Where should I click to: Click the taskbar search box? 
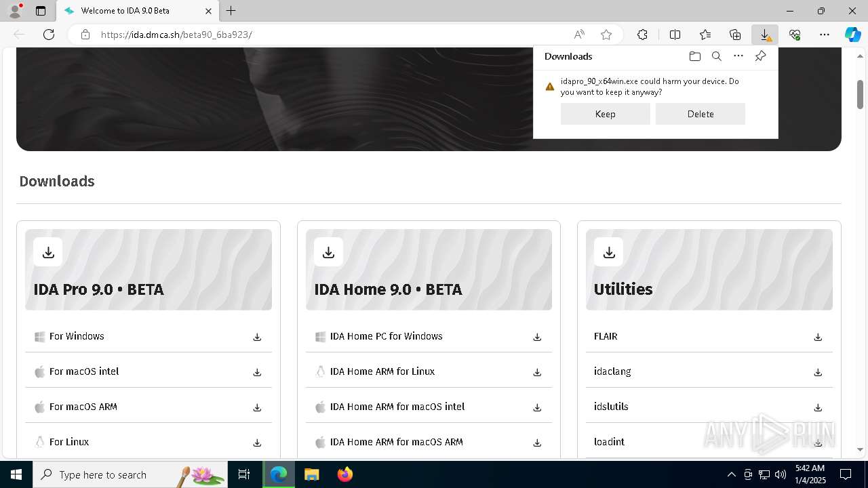[131, 474]
